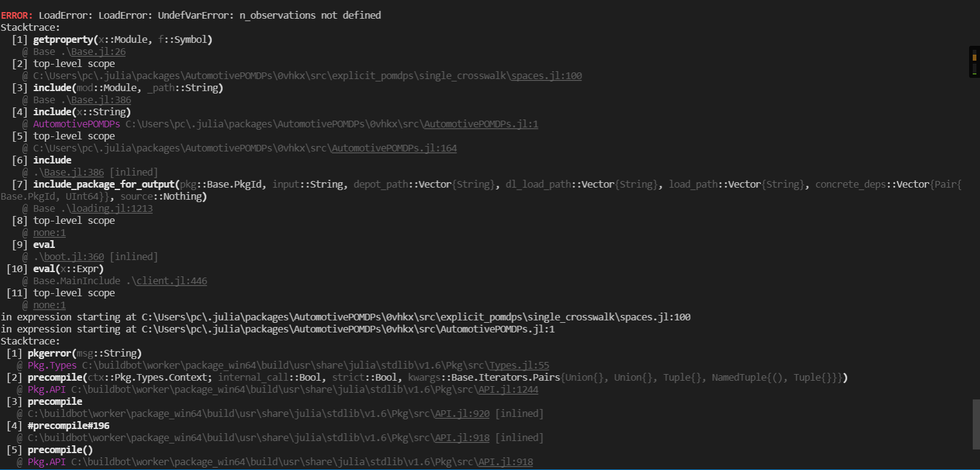Screen dimensions: 980x470
Task: Click the precompile() frame text
Action: coord(60,450)
